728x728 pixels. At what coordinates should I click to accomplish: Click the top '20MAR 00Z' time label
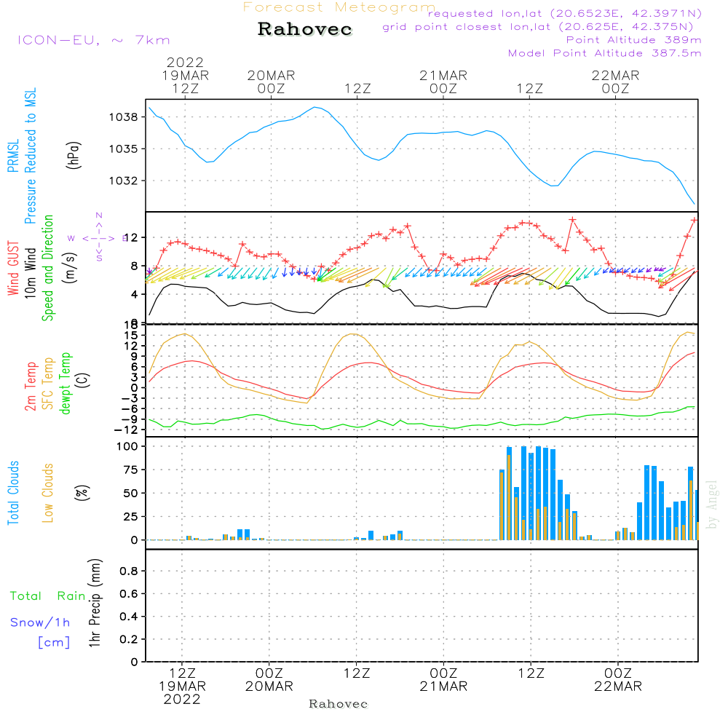271,82
